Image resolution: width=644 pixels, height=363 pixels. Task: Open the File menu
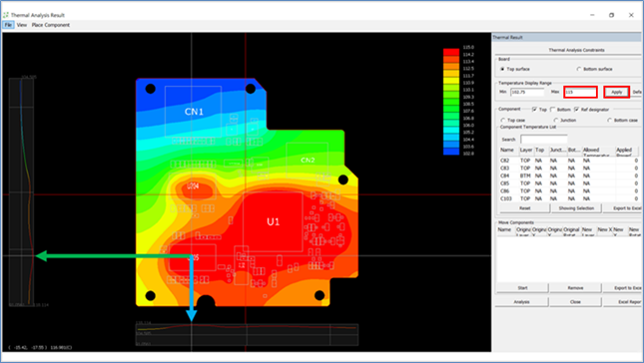click(8, 25)
